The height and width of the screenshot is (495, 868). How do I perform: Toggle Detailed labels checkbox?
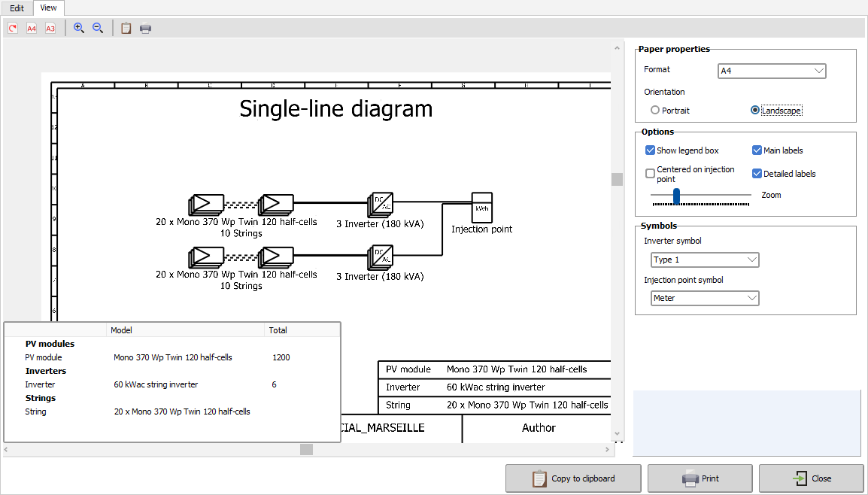[757, 173]
